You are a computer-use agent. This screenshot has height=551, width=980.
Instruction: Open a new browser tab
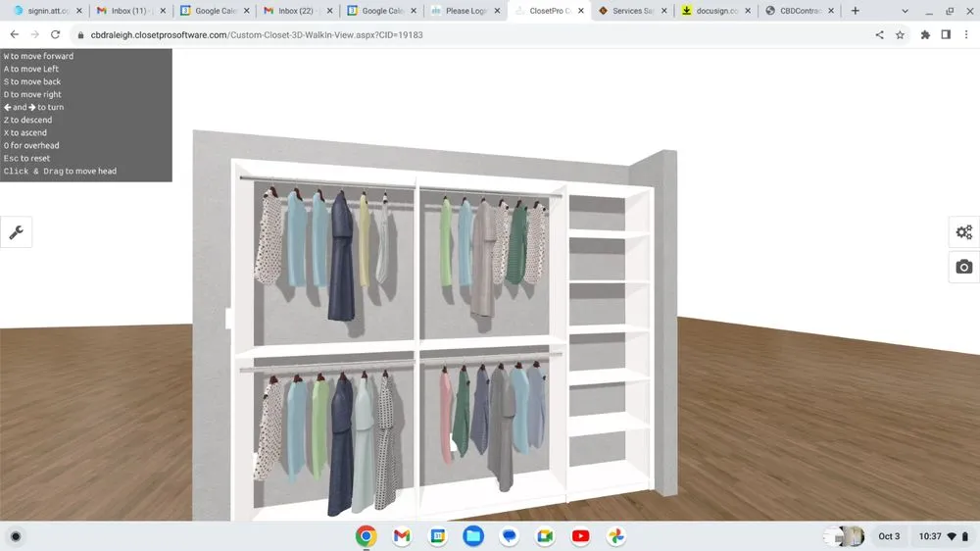(856, 11)
